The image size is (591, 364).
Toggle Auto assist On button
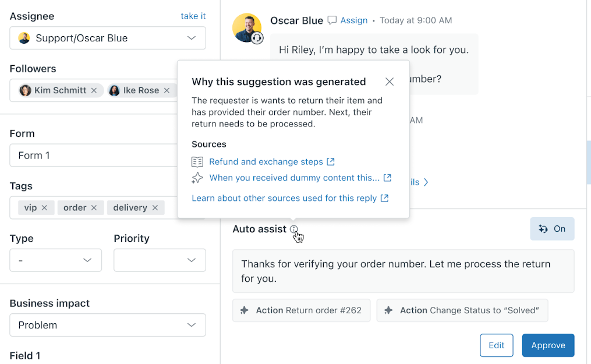tap(552, 229)
